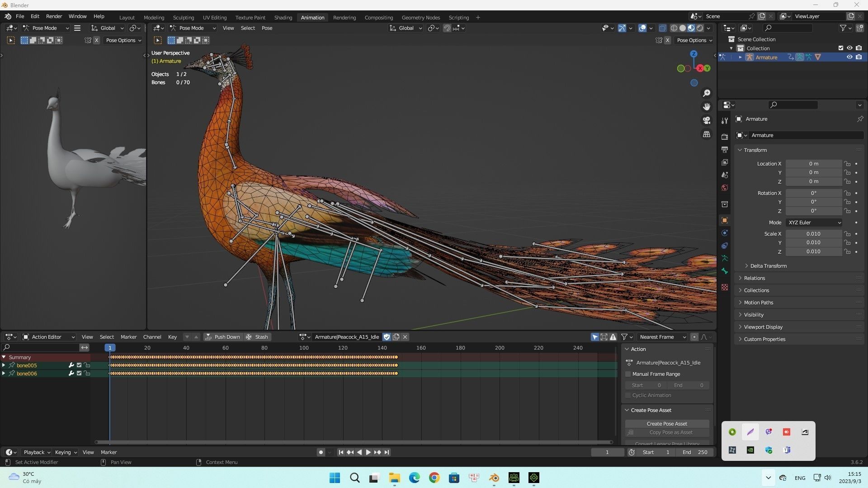Open the Scene properties tab
Viewport: 868px width, 488px height.
(725, 175)
